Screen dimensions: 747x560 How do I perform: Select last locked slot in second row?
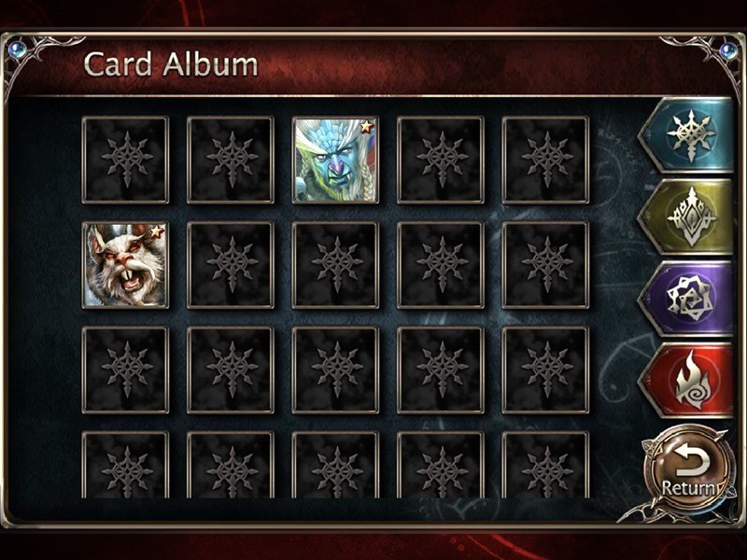pos(545,265)
